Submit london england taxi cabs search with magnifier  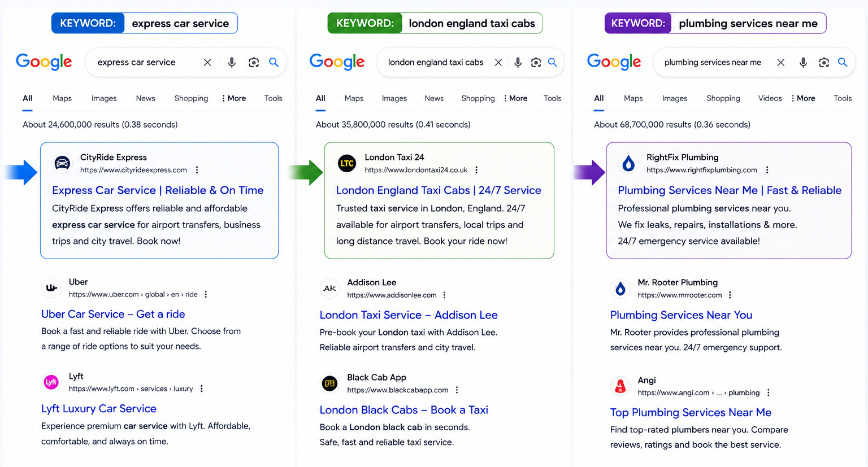point(553,62)
